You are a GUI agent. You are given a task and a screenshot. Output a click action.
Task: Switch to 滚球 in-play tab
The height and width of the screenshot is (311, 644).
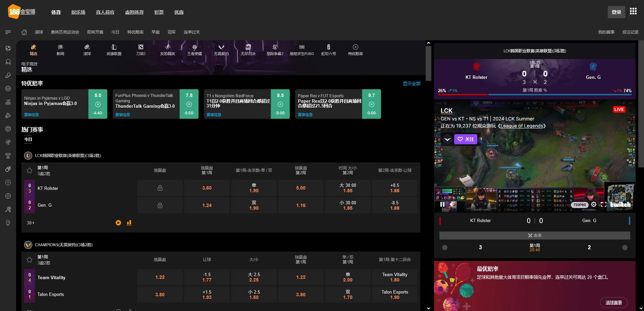point(39,32)
